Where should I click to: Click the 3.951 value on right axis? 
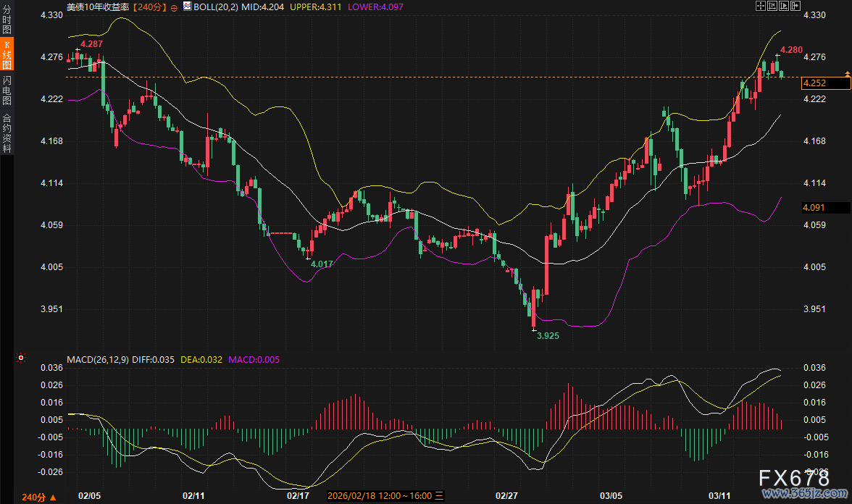pos(814,309)
